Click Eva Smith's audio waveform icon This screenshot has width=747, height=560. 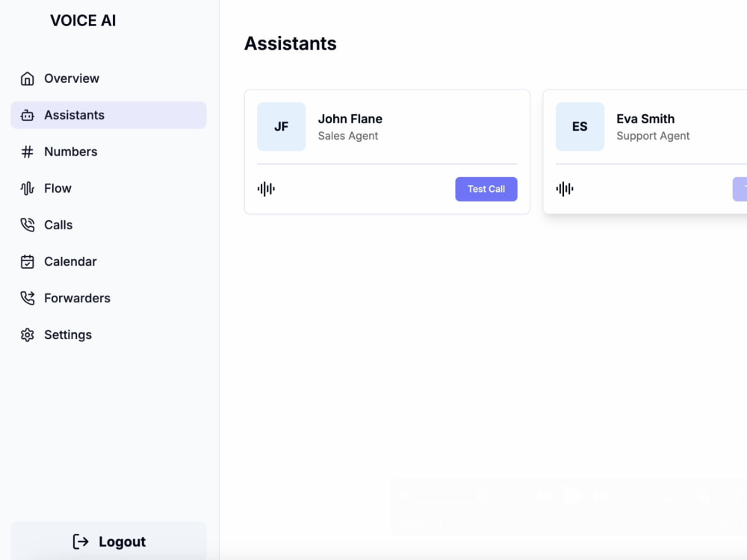pyautogui.click(x=565, y=189)
